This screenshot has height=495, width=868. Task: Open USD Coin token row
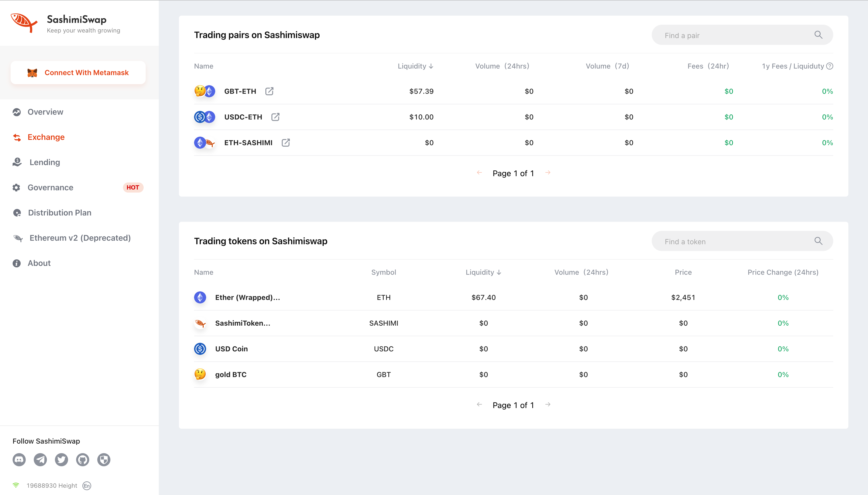[514, 349]
